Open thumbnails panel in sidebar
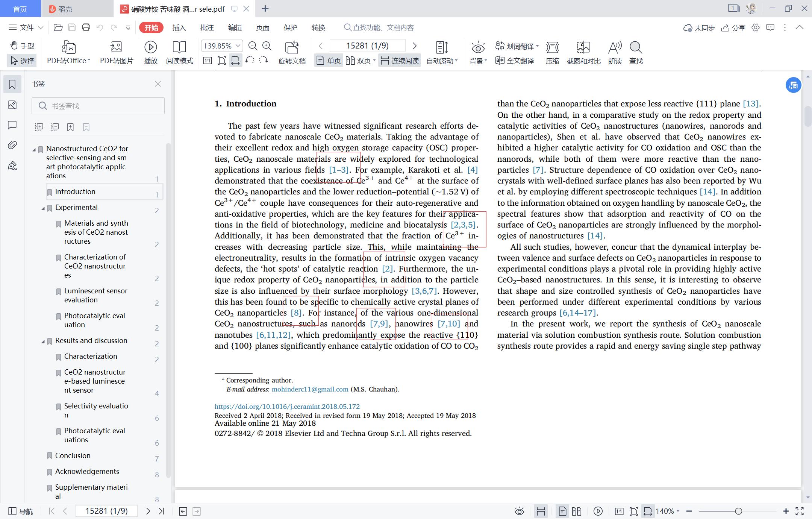This screenshot has height=519, width=812. (x=12, y=105)
